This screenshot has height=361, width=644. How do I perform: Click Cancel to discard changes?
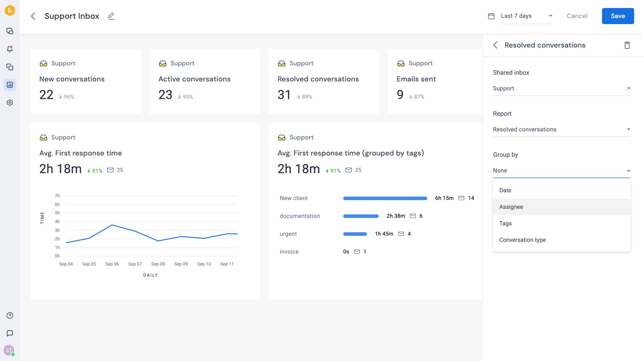pyautogui.click(x=577, y=16)
